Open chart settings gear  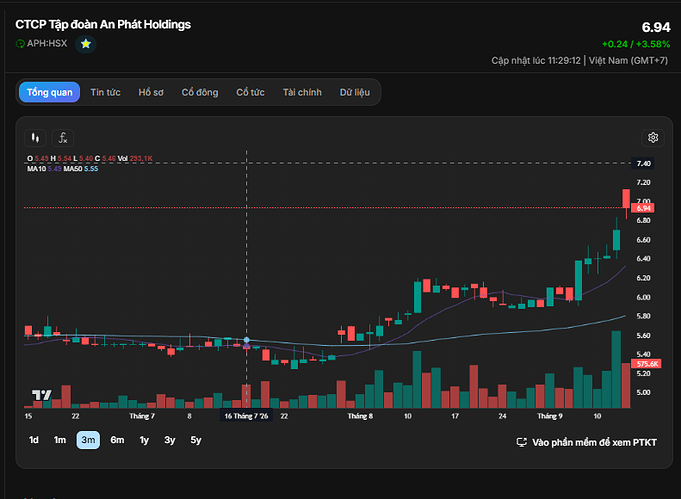653,138
